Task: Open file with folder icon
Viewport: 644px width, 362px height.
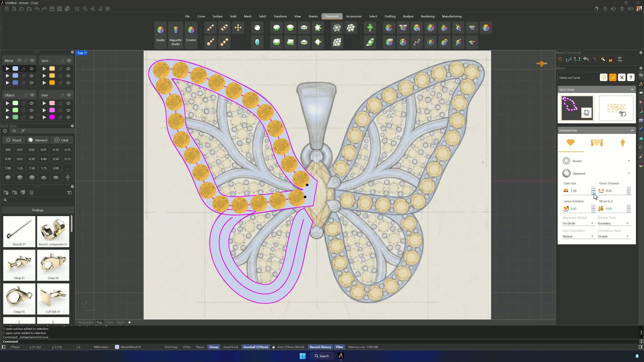Action: pyautogui.click(x=22, y=9)
